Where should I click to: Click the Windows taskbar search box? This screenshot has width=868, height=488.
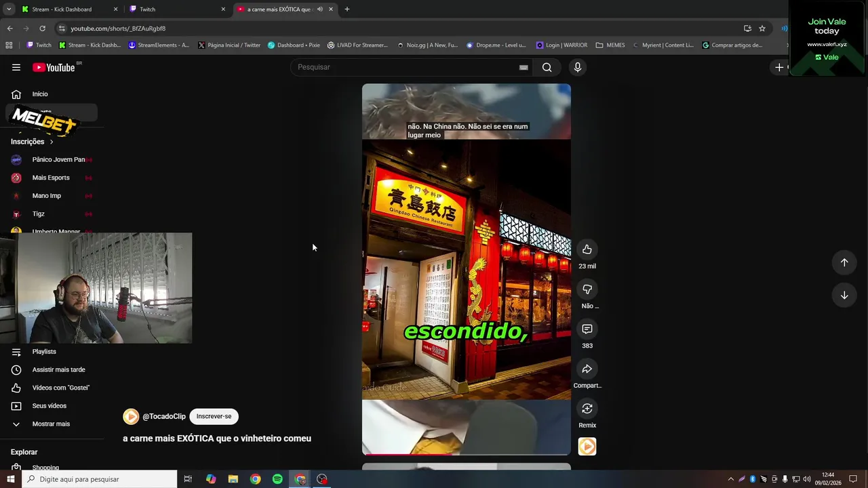[x=100, y=479]
